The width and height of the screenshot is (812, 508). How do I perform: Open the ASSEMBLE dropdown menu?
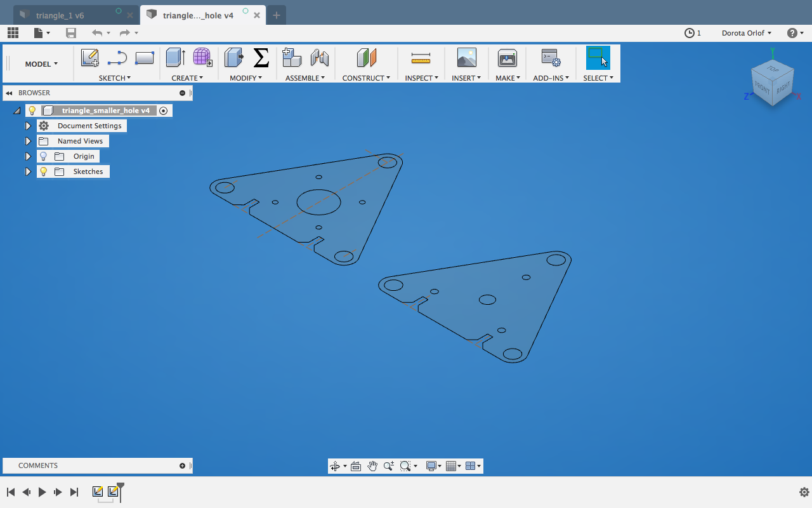(305, 78)
